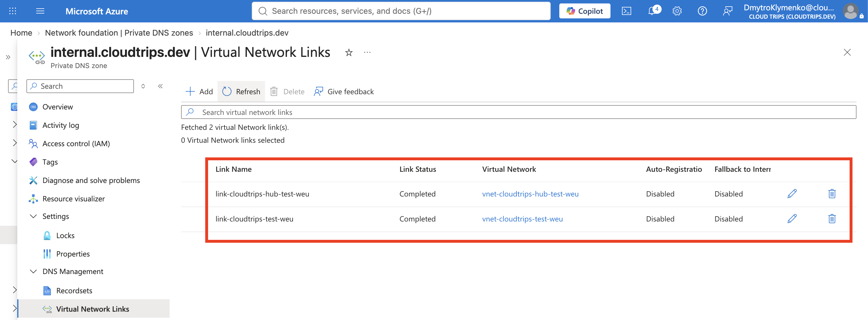Collapse the Settings group

coord(33,216)
